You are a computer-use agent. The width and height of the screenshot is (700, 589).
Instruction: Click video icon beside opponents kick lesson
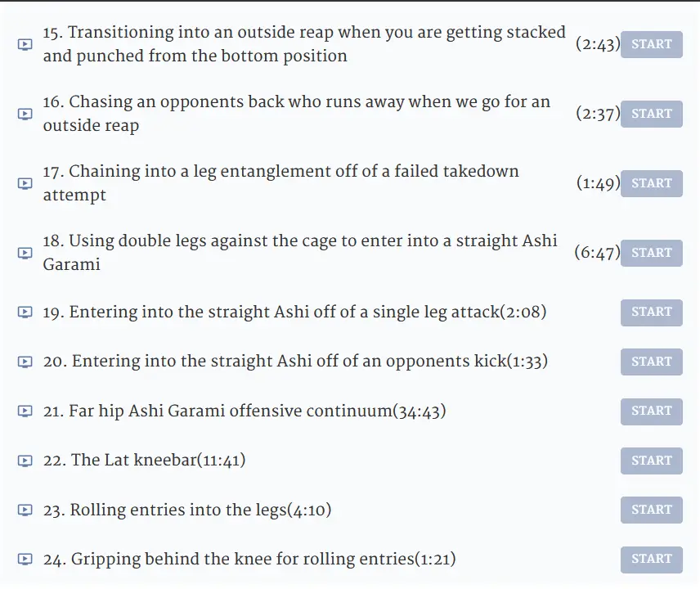(x=25, y=362)
